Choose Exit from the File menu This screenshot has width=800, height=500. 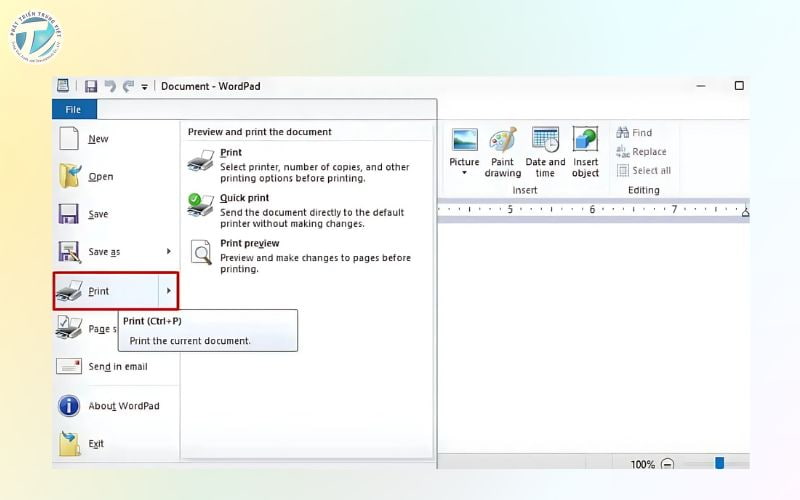point(96,444)
